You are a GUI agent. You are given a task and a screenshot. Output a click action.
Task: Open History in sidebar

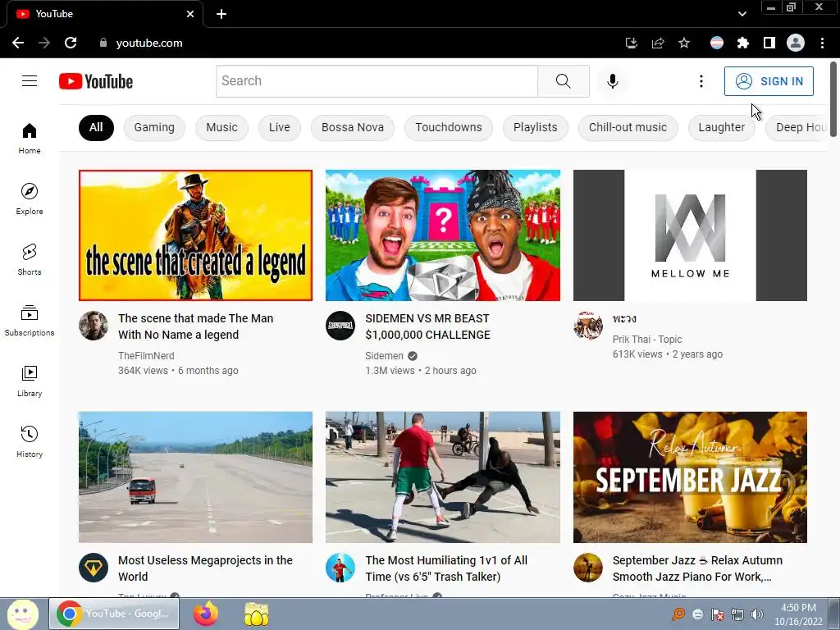[30, 442]
